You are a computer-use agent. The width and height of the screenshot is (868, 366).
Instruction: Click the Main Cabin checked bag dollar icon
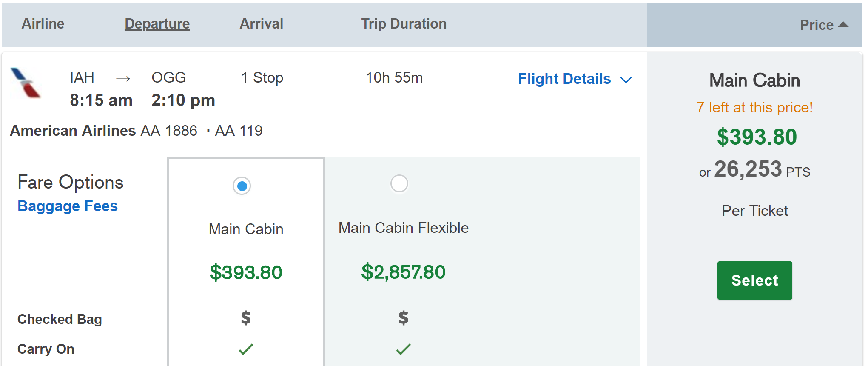point(246,318)
